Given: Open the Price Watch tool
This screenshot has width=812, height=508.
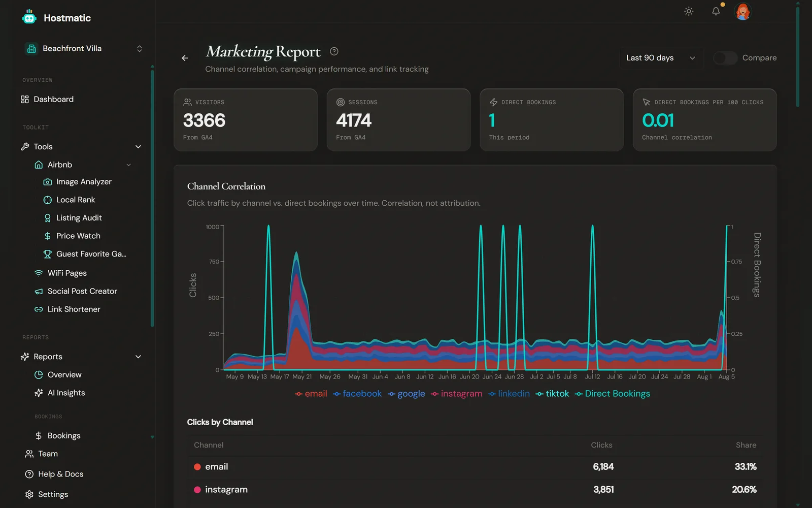Looking at the screenshot, I should click(x=78, y=236).
